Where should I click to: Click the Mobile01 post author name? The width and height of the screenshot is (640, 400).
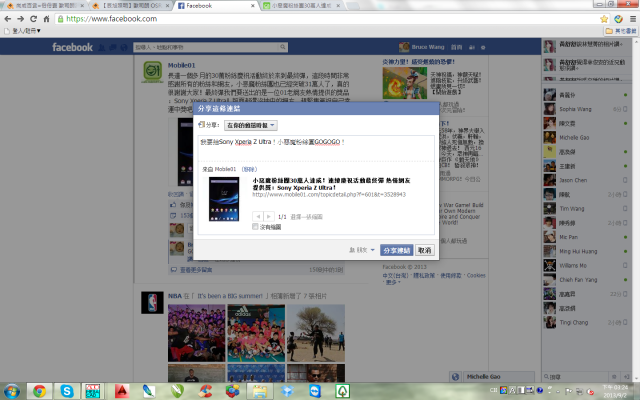coord(182,65)
